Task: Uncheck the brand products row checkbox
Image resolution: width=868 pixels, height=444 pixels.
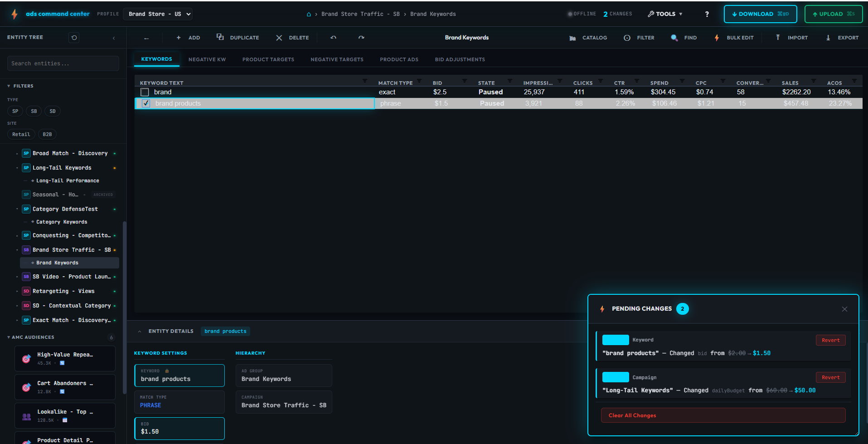Action: tap(145, 103)
